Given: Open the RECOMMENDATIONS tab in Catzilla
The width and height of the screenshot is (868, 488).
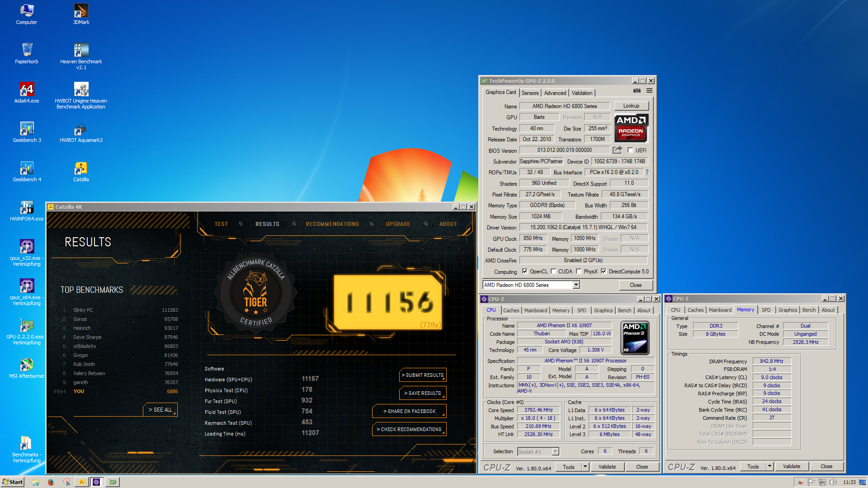Looking at the screenshot, I should pyautogui.click(x=332, y=224).
